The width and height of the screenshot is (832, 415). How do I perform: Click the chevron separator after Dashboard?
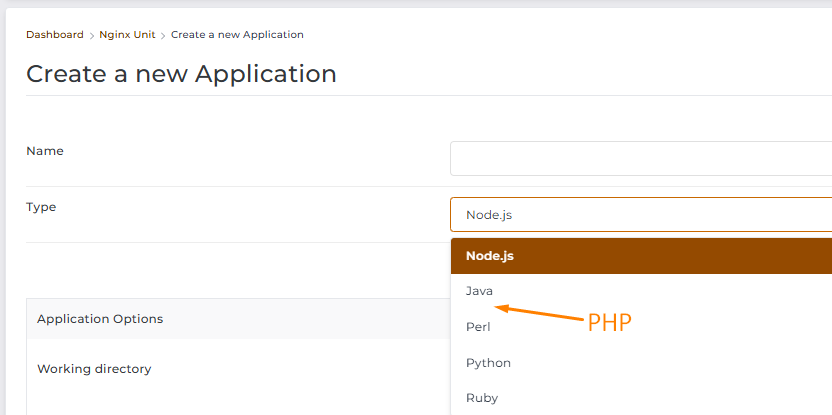pos(92,35)
